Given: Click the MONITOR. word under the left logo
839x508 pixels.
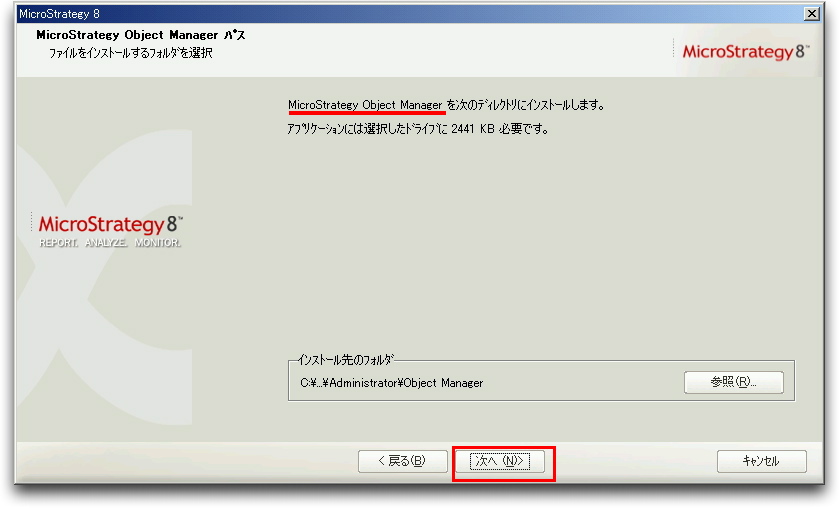Looking at the screenshot, I should pyautogui.click(x=158, y=242).
